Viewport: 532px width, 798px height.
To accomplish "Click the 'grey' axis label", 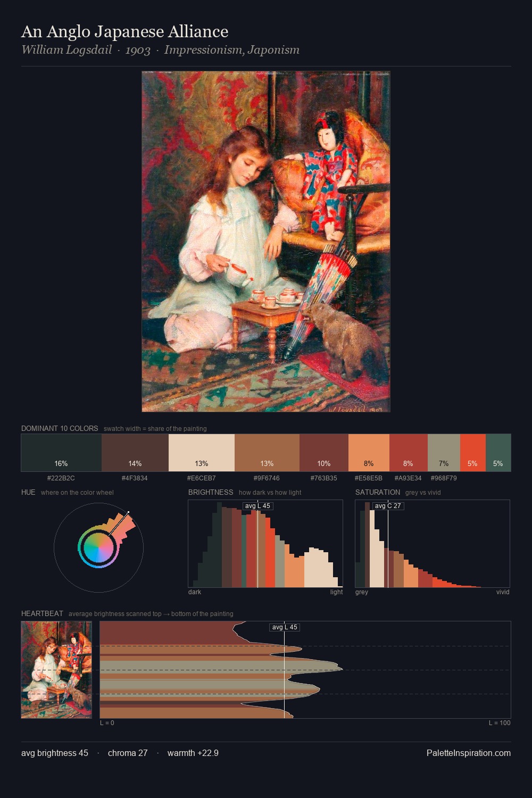I will 362,592.
